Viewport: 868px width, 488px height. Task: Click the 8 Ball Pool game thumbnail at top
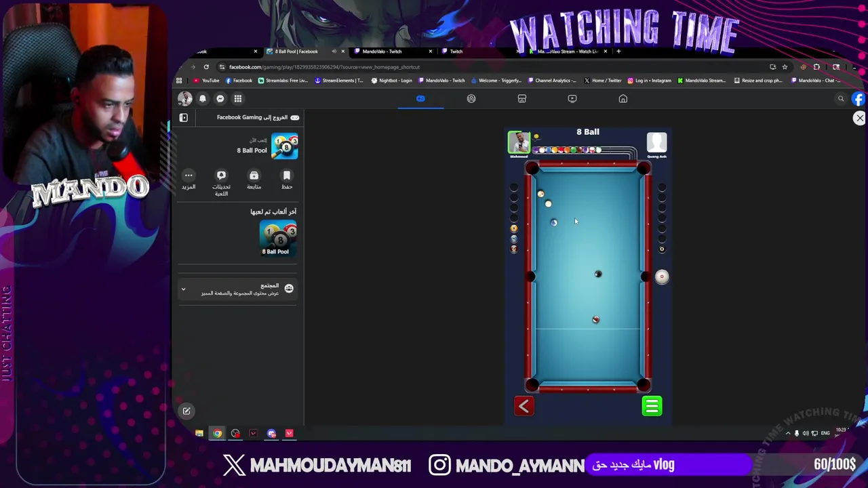[285, 147]
